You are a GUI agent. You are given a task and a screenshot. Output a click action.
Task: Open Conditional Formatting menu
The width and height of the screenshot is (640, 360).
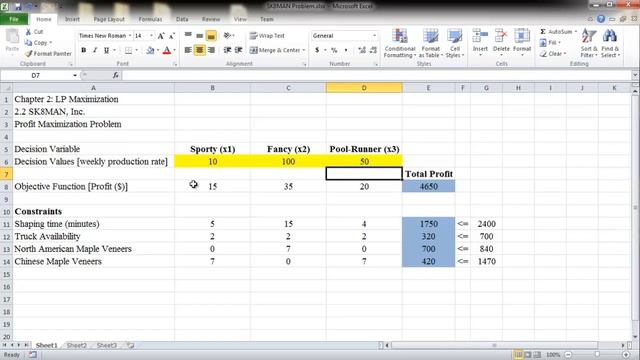point(400,43)
